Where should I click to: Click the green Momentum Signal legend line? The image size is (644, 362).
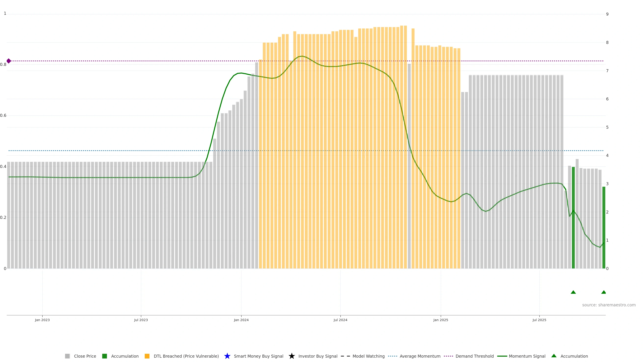[x=502, y=356]
